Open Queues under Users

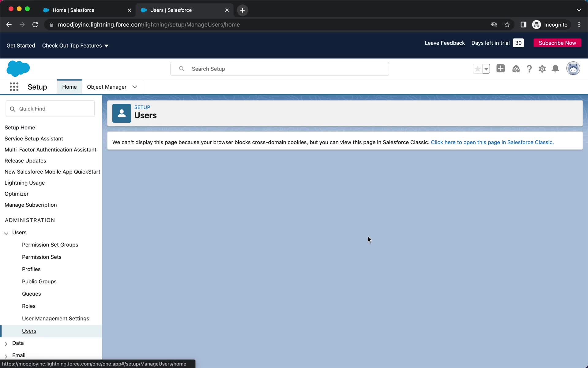(32, 294)
